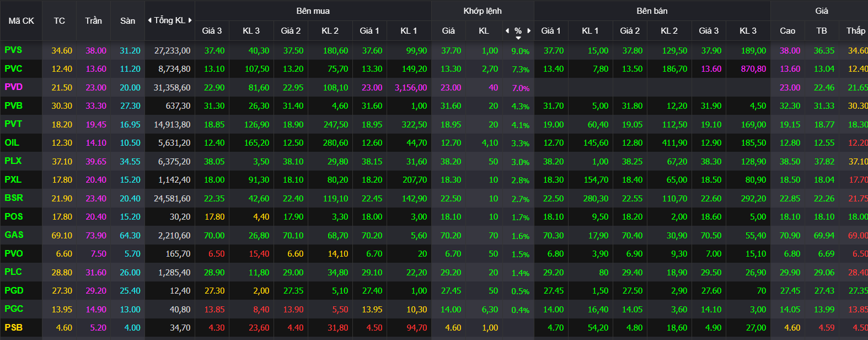Click the 7.3% change value for PVC

click(x=521, y=70)
